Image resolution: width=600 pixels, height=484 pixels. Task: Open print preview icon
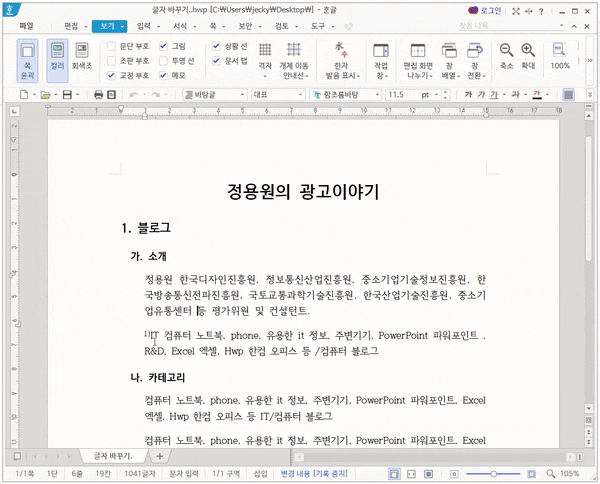pos(111,95)
